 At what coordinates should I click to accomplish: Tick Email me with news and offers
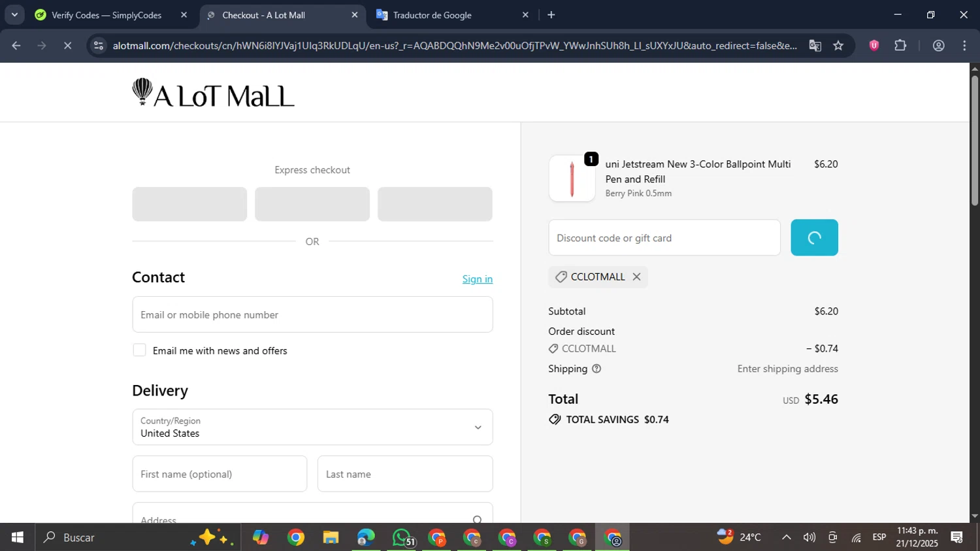click(x=139, y=350)
